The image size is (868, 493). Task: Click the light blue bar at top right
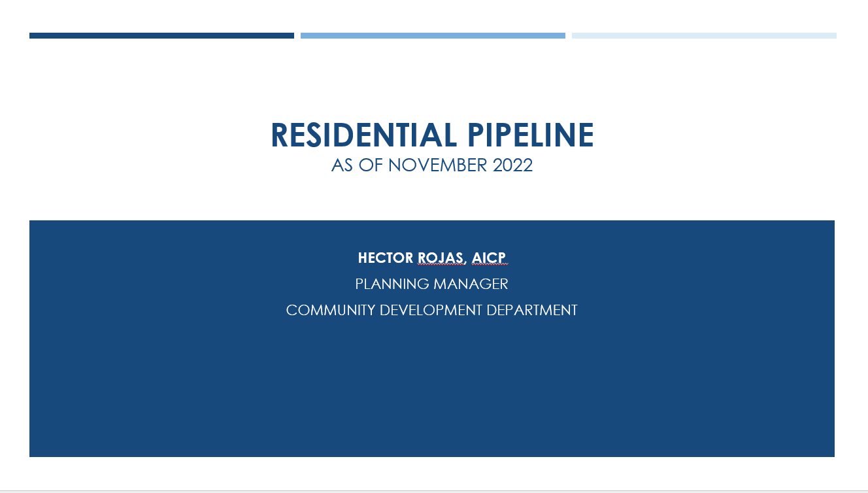704,35
